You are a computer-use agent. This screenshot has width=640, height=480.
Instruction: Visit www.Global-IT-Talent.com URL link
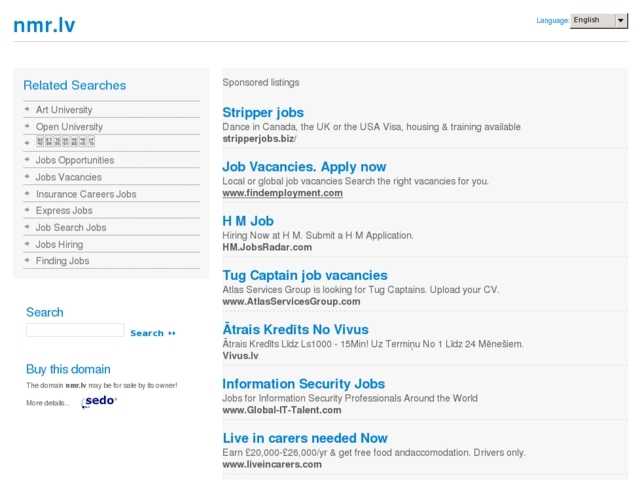[x=282, y=410]
